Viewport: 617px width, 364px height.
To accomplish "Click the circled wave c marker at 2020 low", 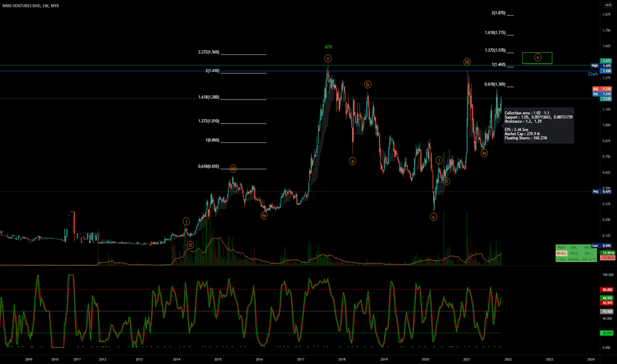I will point(433,217).
